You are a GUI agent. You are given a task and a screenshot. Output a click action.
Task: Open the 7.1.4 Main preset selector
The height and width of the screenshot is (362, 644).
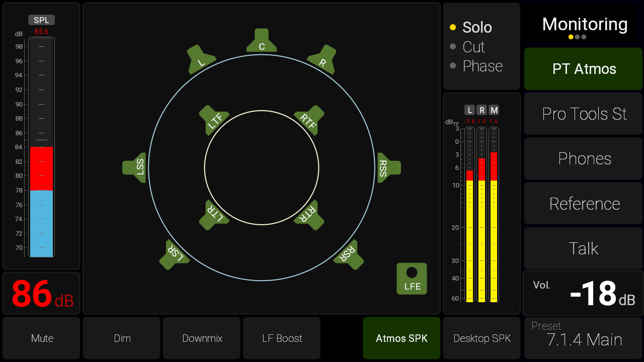(x=584, y=338)
